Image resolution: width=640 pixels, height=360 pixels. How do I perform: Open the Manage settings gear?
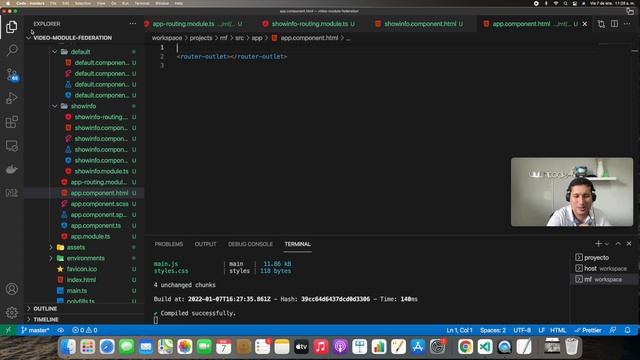[12, 313]
